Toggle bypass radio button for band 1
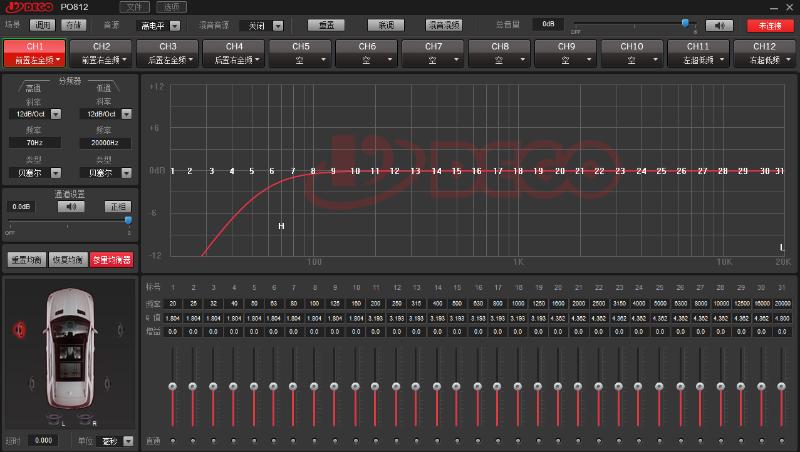 tap(173, 440)
